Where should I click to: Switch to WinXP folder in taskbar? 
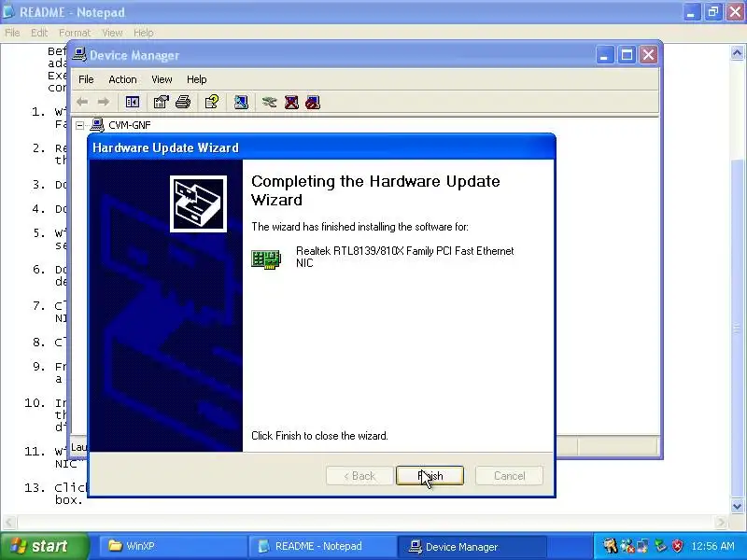(172, 546)
